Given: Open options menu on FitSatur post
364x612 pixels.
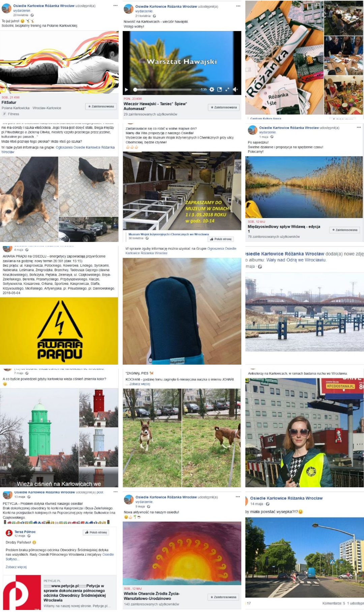Looking at the screenshot, I should tap(116, 6).
